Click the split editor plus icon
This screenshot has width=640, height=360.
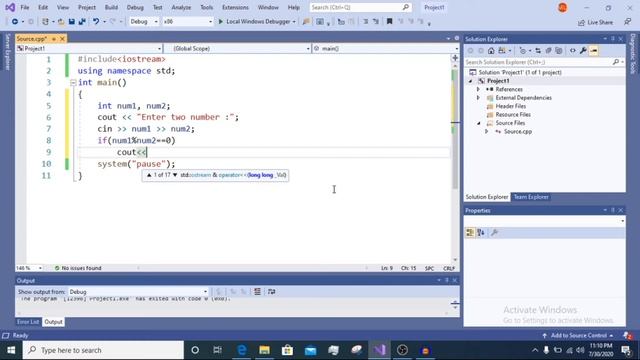tap(455, 58)
